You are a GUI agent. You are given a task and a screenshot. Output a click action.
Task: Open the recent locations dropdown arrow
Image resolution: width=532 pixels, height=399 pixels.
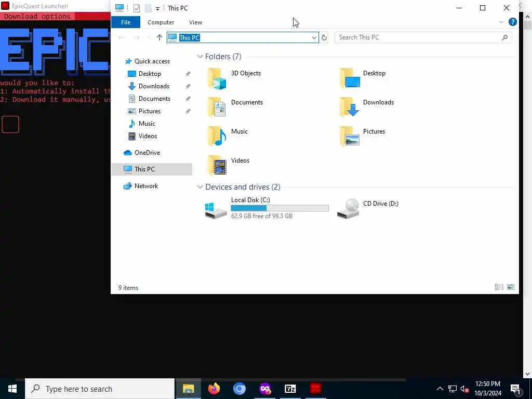(x=148, y=37)
